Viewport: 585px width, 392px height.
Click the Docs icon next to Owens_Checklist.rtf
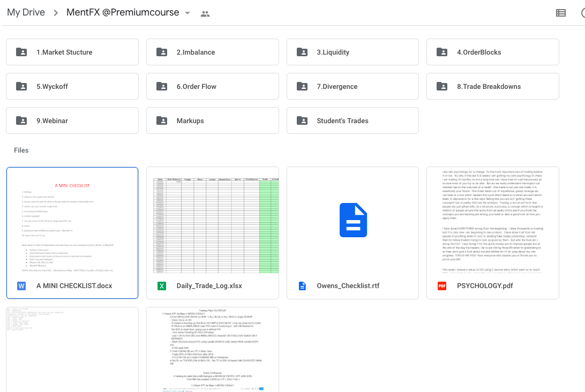tap(302, 286)
